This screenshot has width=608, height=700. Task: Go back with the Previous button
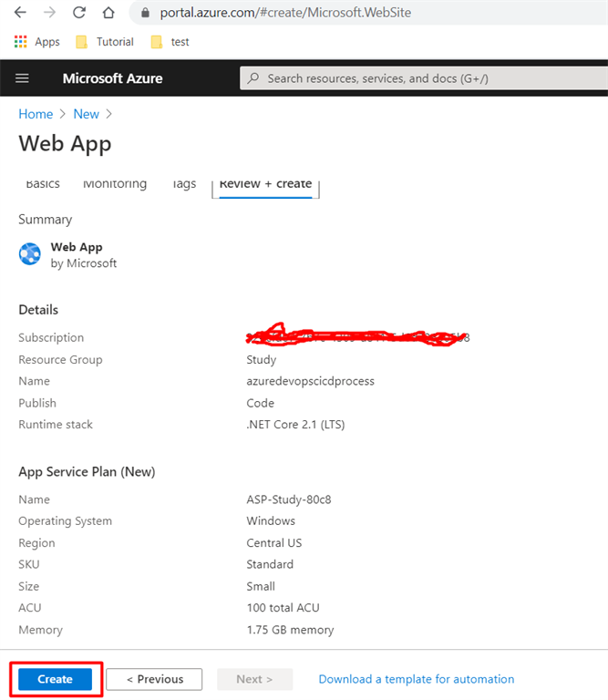pos(154,679)
